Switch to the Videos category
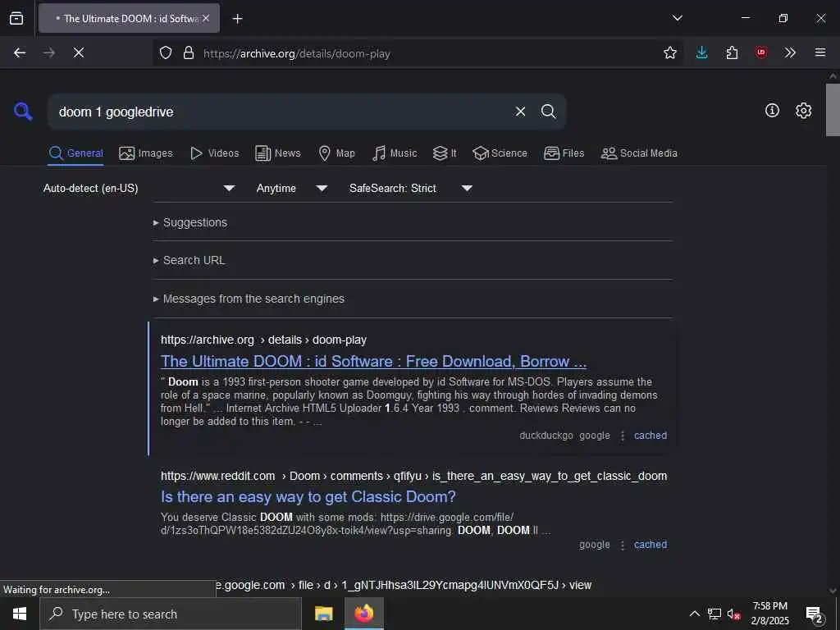Image resolution: width=840 pixels, height=630 pixels. (214, 153)
